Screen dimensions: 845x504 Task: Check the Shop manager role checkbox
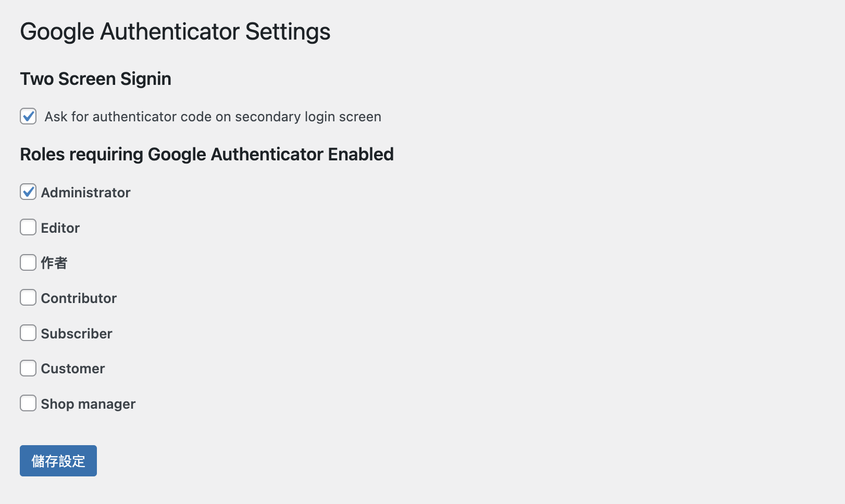pyautogui.click(x=28, y=403)
